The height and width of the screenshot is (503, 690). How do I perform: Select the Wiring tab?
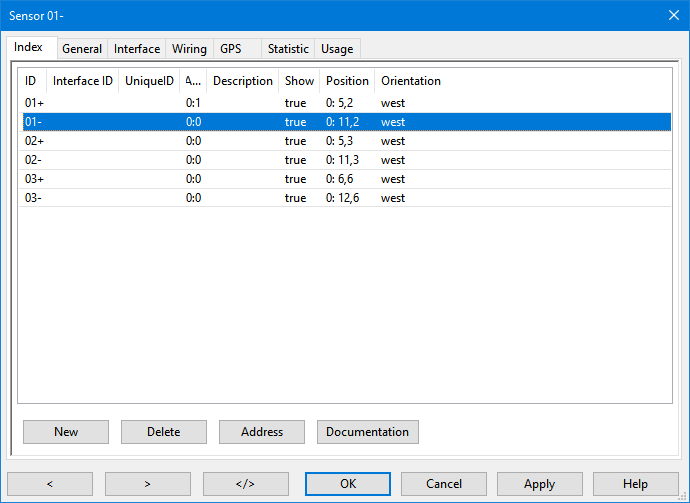(x=189, y=48)
